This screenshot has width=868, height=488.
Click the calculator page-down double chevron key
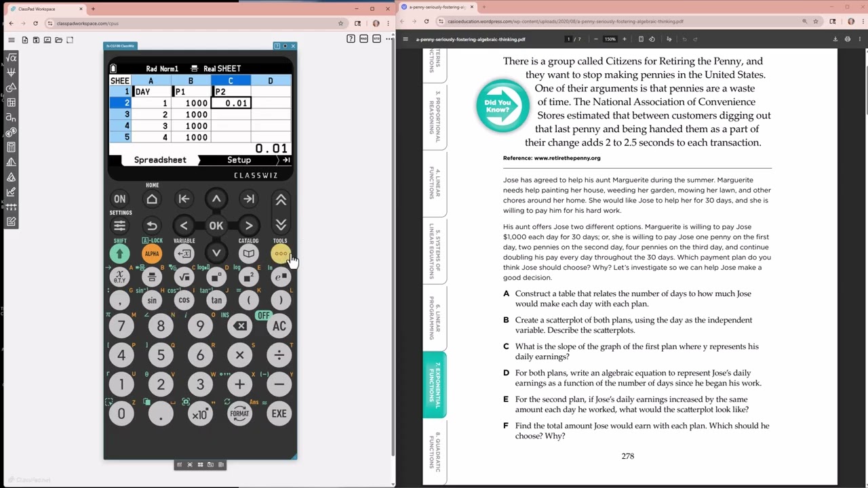point(281,224)
